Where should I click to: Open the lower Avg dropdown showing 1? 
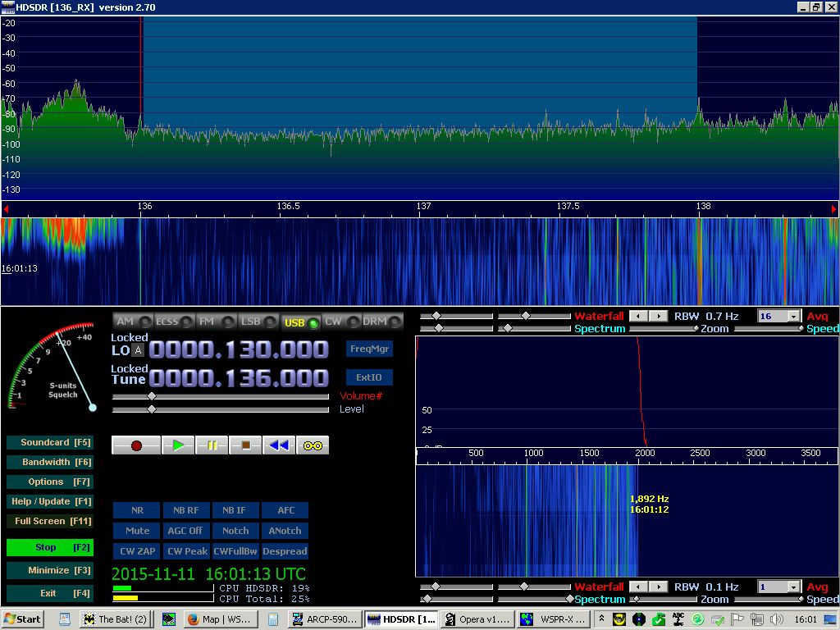coord(794,587)
